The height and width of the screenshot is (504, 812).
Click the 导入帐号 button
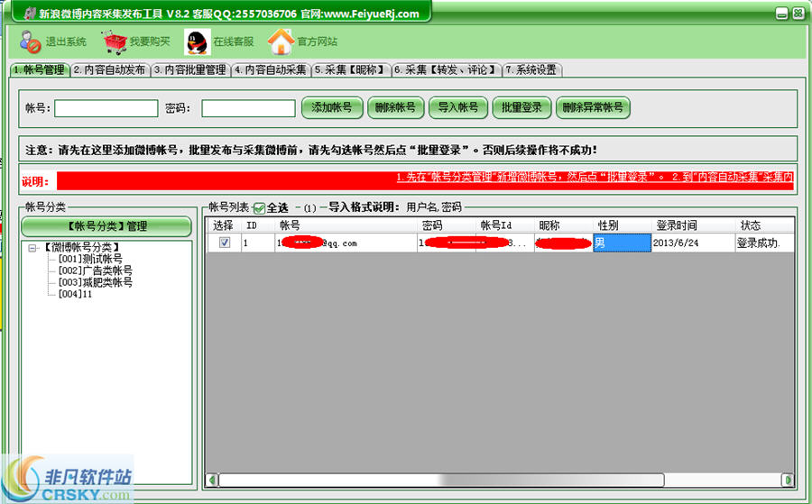click(458, 107)
